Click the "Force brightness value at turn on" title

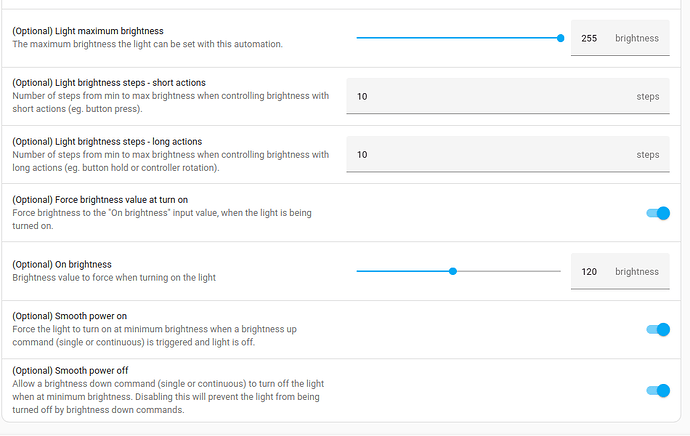100,200
